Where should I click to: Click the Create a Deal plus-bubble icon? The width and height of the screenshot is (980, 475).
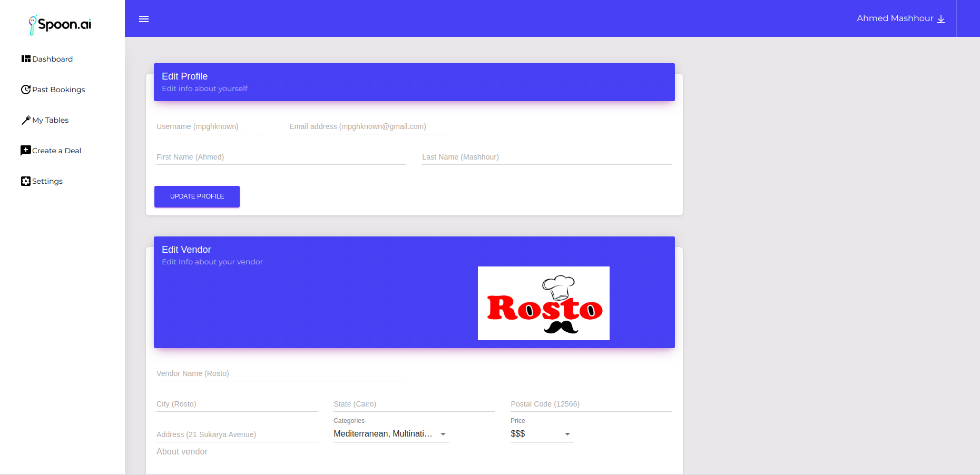(x=26, y=151)
